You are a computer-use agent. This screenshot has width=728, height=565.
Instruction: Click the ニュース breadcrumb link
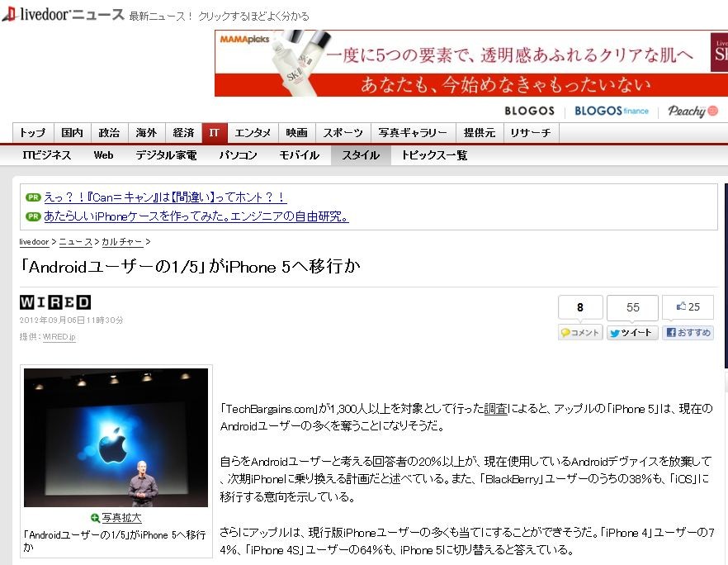pyautogui.click(x=76, y=241)
